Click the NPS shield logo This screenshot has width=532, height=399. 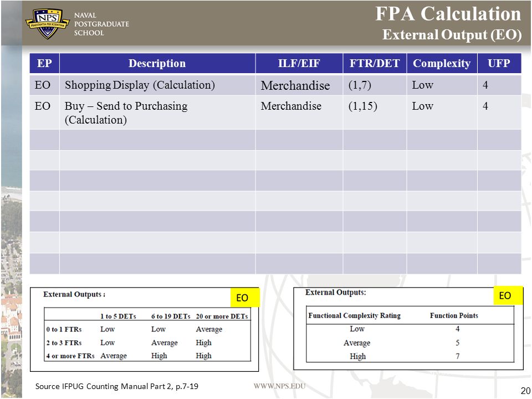(x=48, y=23)
